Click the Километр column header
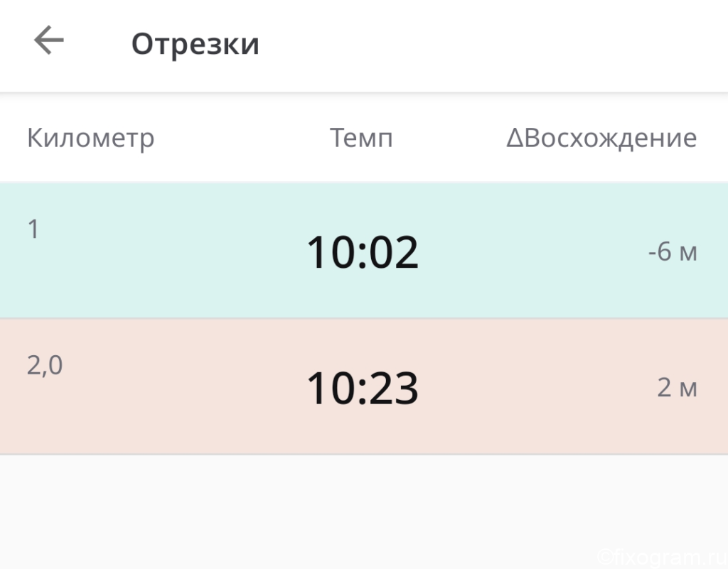Viewport: 728px width, 569px height. click(x=90, y=139)
